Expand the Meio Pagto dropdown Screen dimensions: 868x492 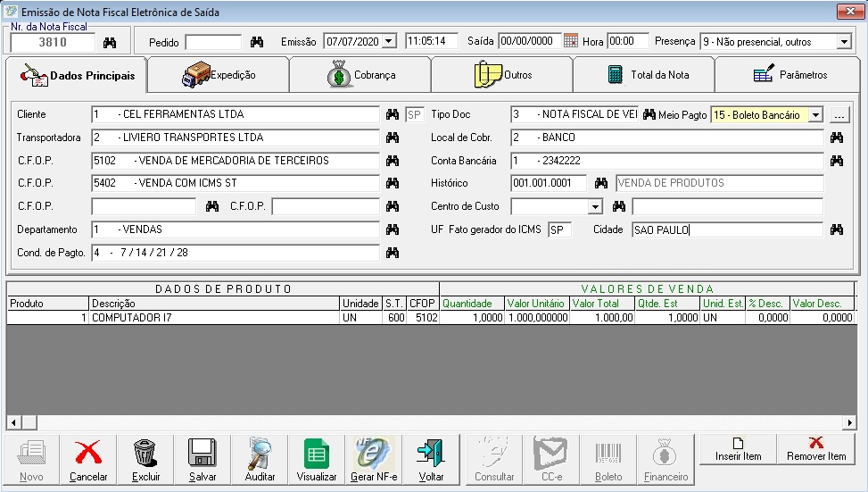[x=814, y=115]
